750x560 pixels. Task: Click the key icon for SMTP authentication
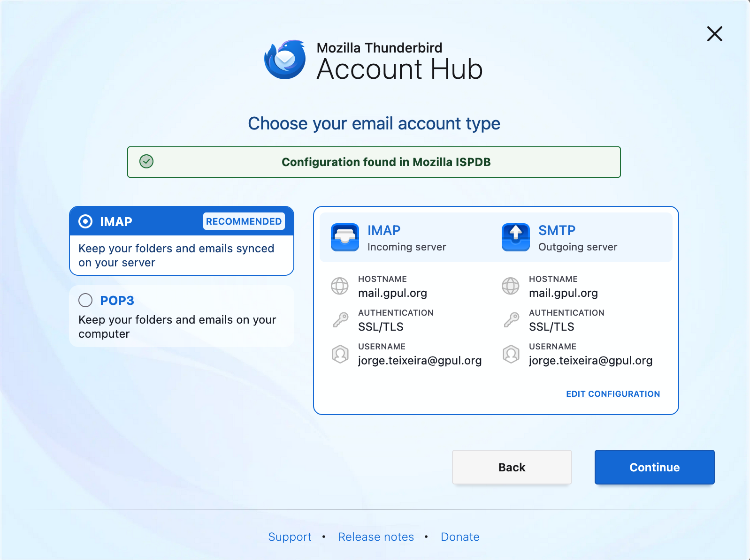(511, 319)
